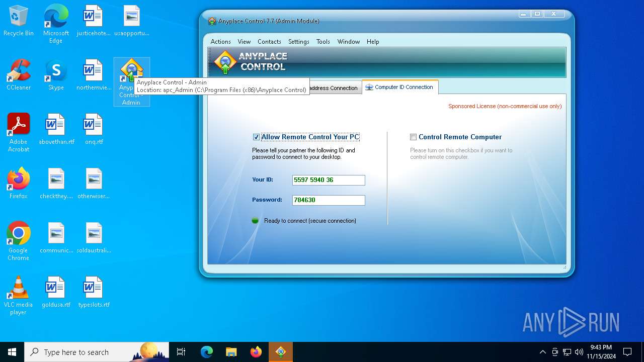644x362 pixels.
Task: Open the Window menu
Action: click(349, 42)
